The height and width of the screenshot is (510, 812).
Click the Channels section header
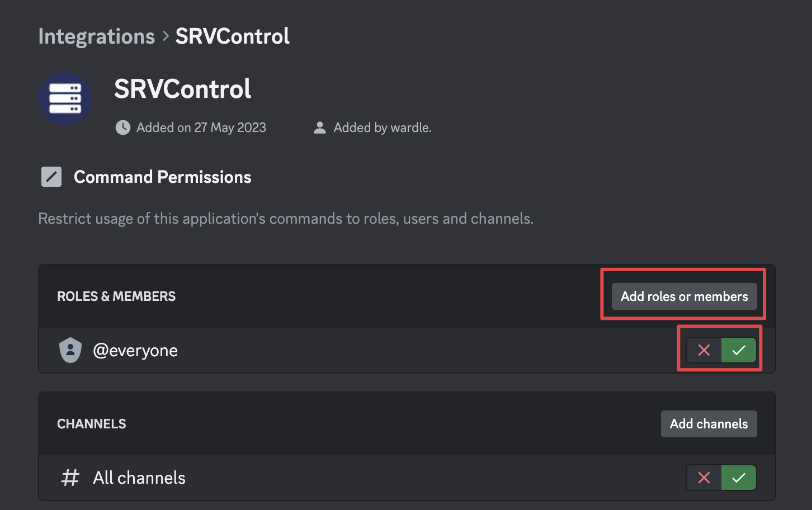pyautogui.click(x=92, y=424)
